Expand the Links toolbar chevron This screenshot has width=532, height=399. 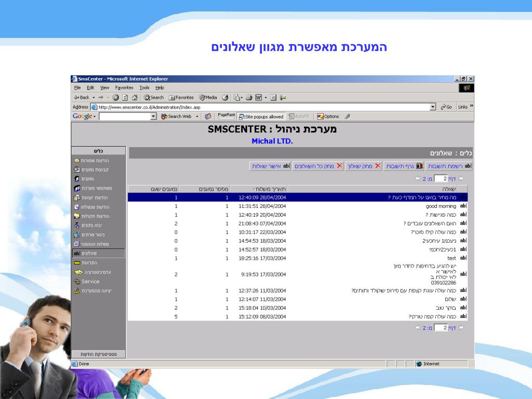pyautogui.click(x=471, y=106)
